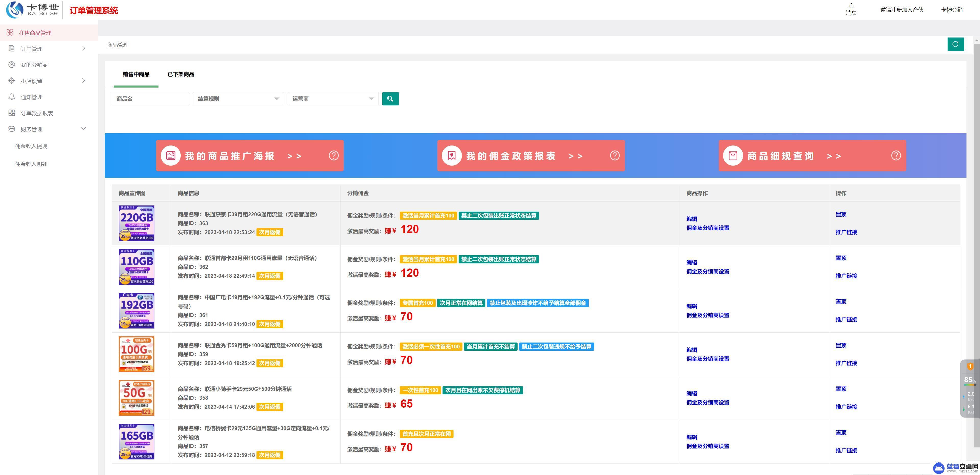Open the 卡神分销 account menu
This screenshot has width=980, height=475.
952,10
